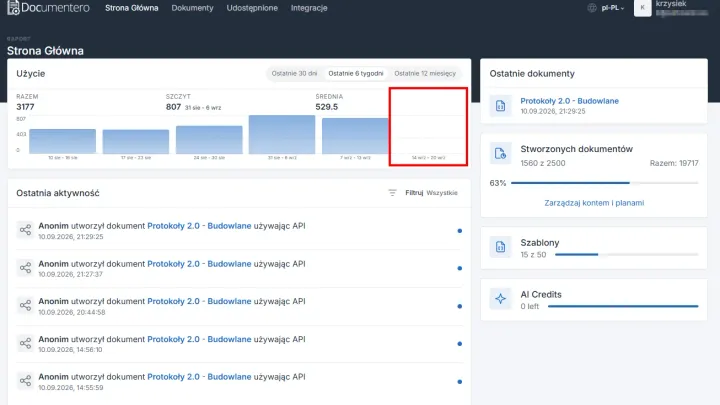
Task: Select the Ostatnie 6 tygodni tab
Action: (356, 73)
